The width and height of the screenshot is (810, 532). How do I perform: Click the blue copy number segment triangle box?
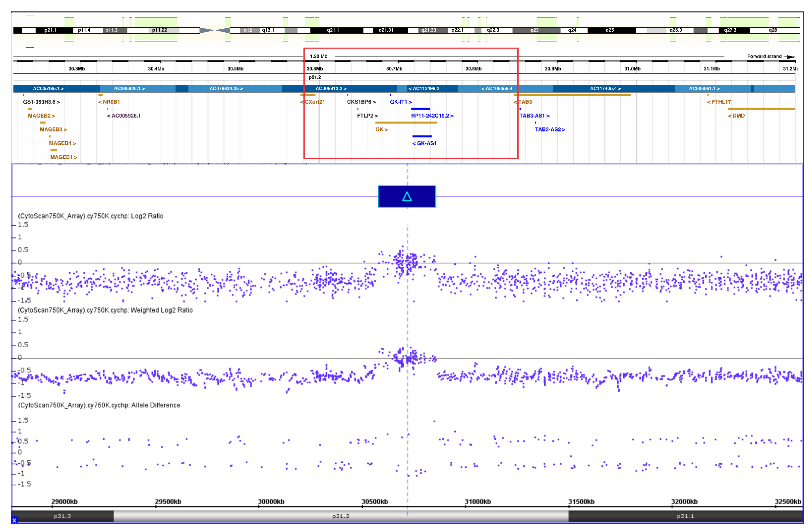coord(407,196)
